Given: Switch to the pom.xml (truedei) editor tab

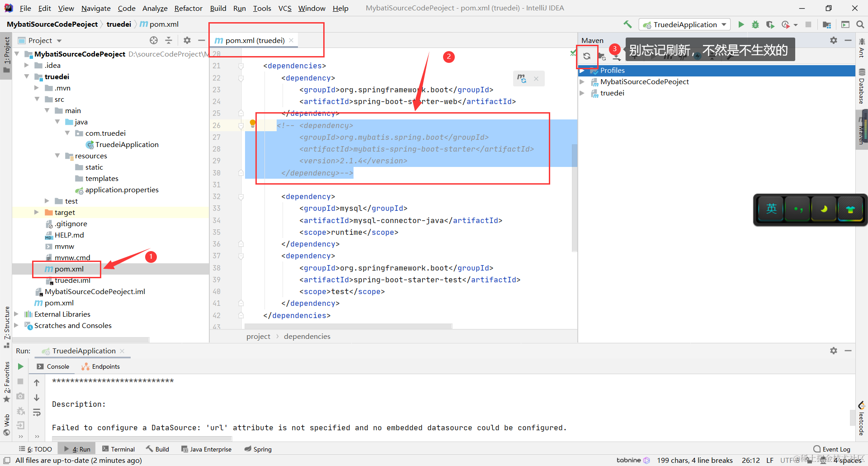Looking at the screenshot, I should (x=255, y=40).
